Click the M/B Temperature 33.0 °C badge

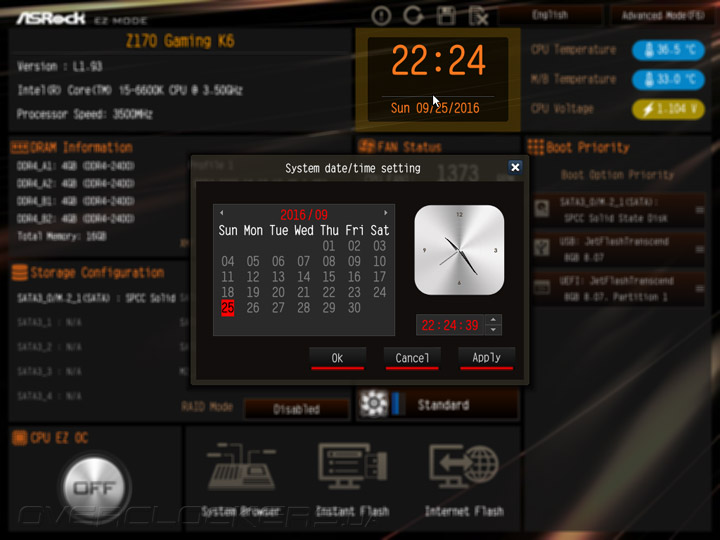(x=669, y=79)
